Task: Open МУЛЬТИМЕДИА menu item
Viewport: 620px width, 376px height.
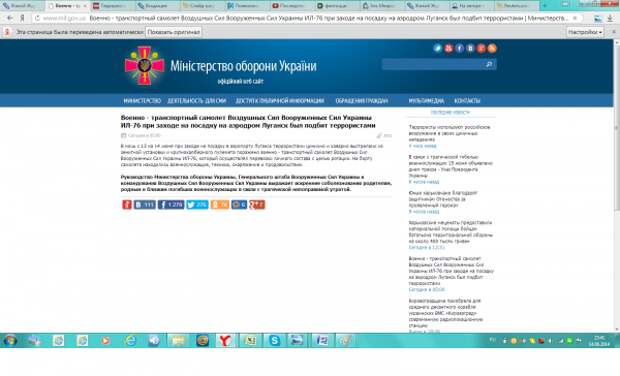Action: tap(426, 101)
